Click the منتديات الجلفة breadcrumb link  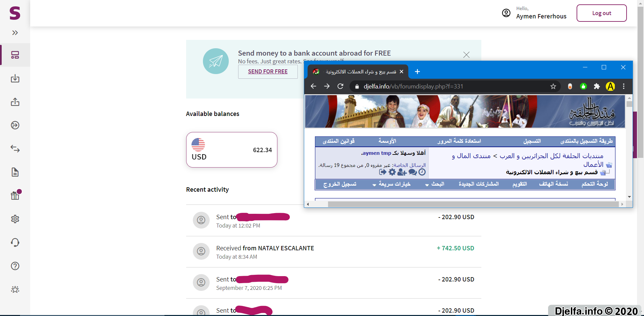coord(552,156)
